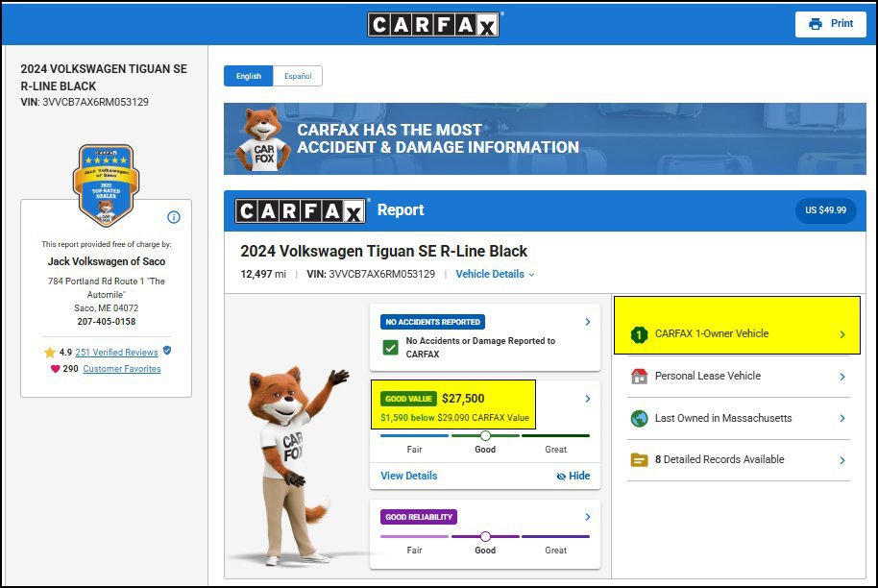The width and height of the screenshot is (878, 588).
Task: Click the Accident & Damage Information banner
Action: (545, 139)
